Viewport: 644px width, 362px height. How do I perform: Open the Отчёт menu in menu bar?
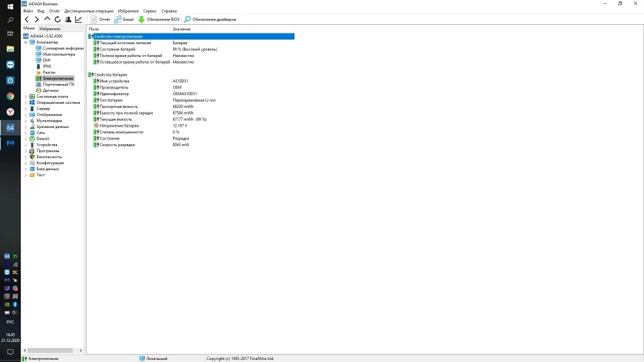coord(54,11)
